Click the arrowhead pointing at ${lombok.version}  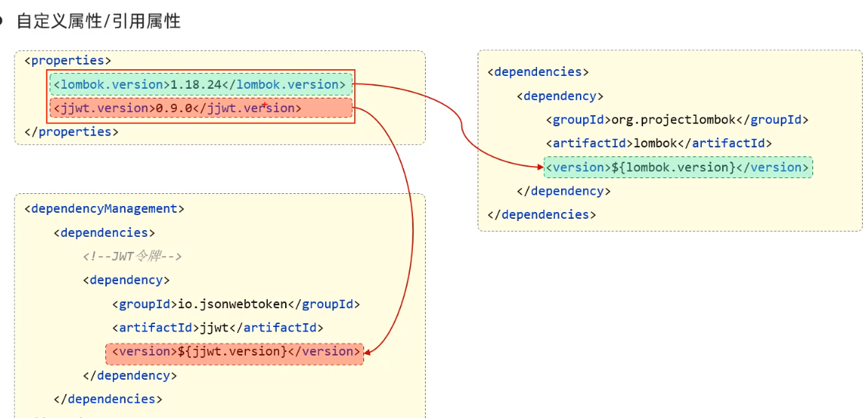(x=539, y=167)
